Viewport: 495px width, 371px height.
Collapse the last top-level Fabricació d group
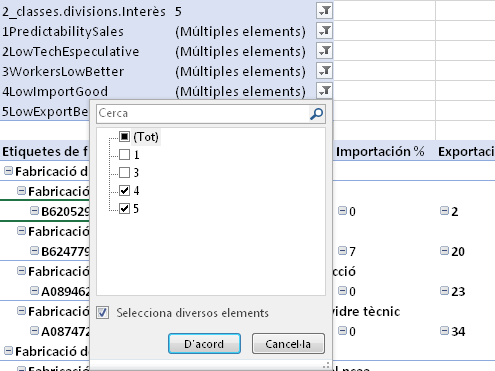(x=8, y=351)
